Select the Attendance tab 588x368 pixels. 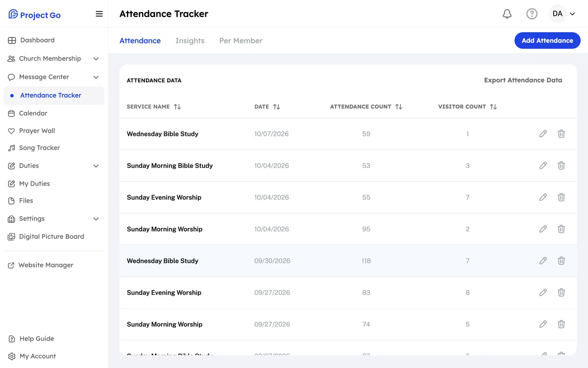140,41
